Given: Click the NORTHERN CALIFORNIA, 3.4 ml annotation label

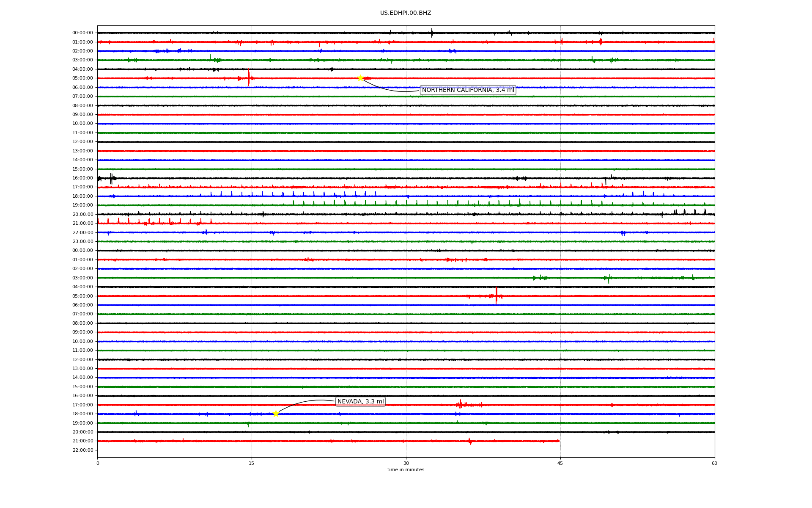Looking at the screenshot, I should click(468, 90).
